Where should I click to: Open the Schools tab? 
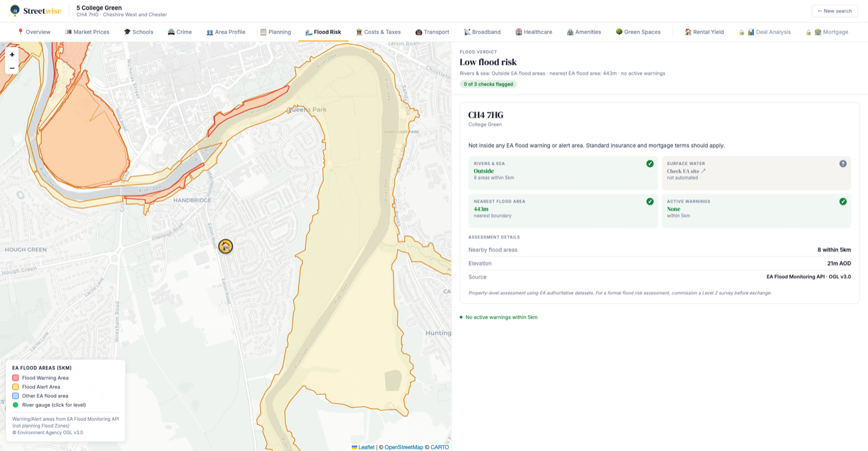tap(139, 32)
